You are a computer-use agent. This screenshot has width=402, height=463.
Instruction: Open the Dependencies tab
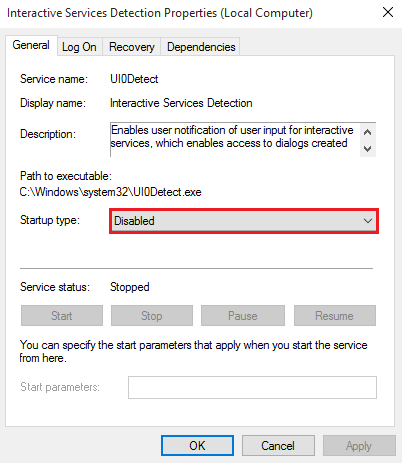coord(201,47)
